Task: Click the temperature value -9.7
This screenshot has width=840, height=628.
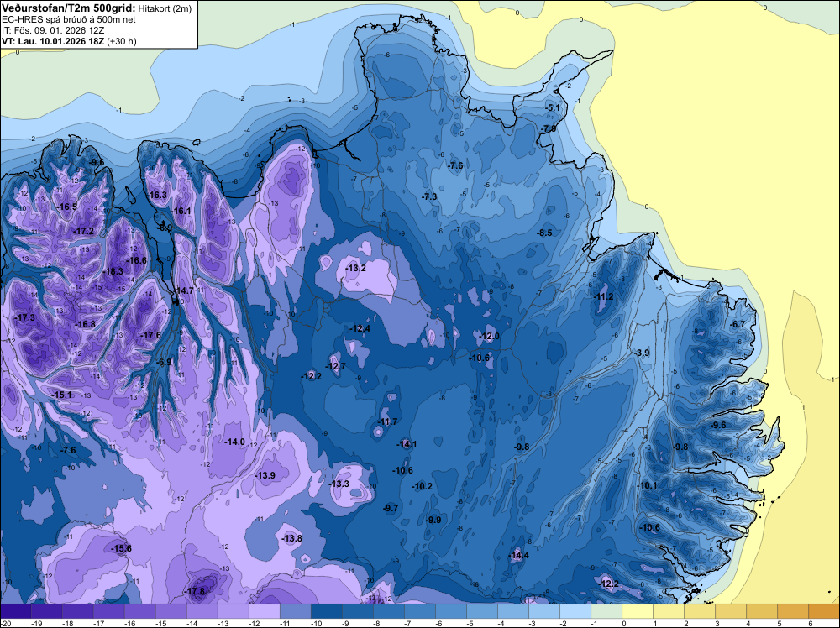Action: click(x=391, y=508)
